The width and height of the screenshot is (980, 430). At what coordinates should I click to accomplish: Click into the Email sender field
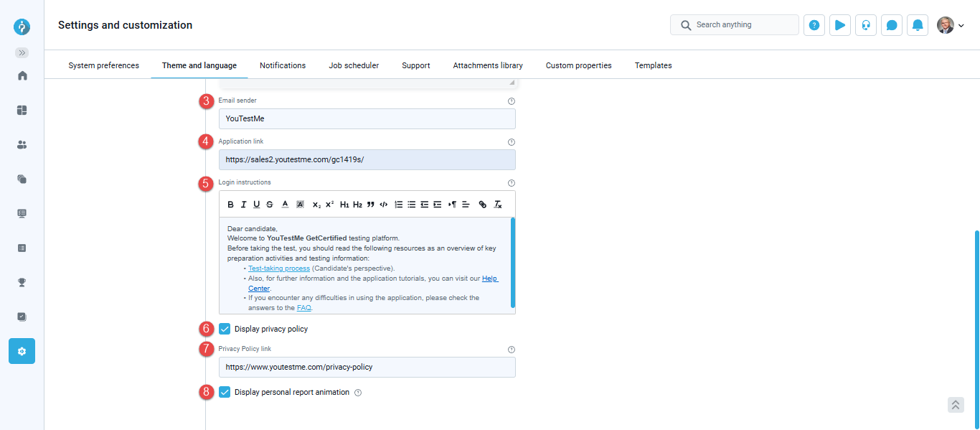pyautogui.click(x=367, y=118)
